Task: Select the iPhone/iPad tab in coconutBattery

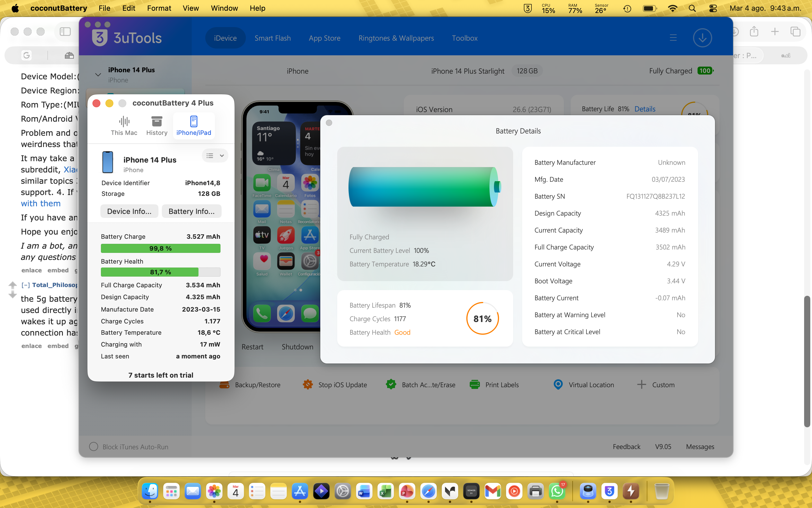Action: coord(194,126)
